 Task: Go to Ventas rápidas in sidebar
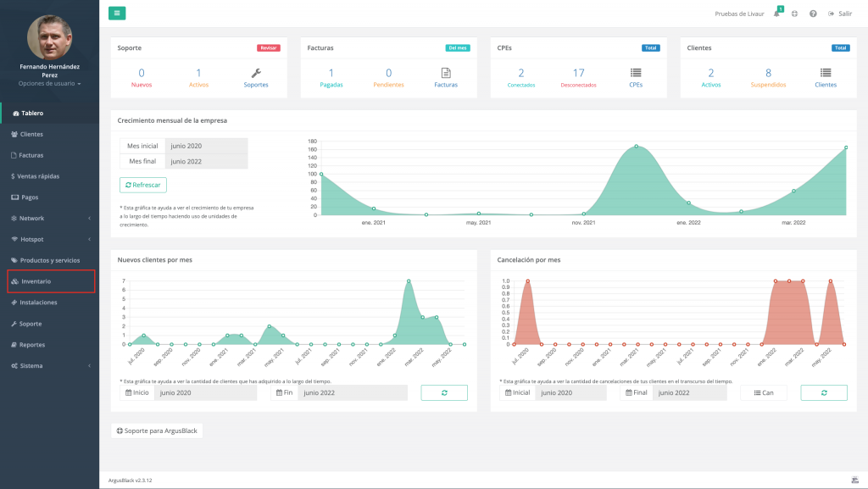39,176
